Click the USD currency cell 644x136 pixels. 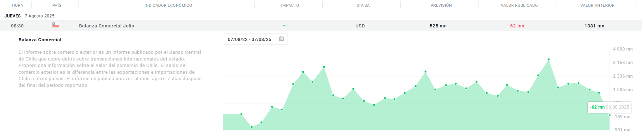[360, 26]
